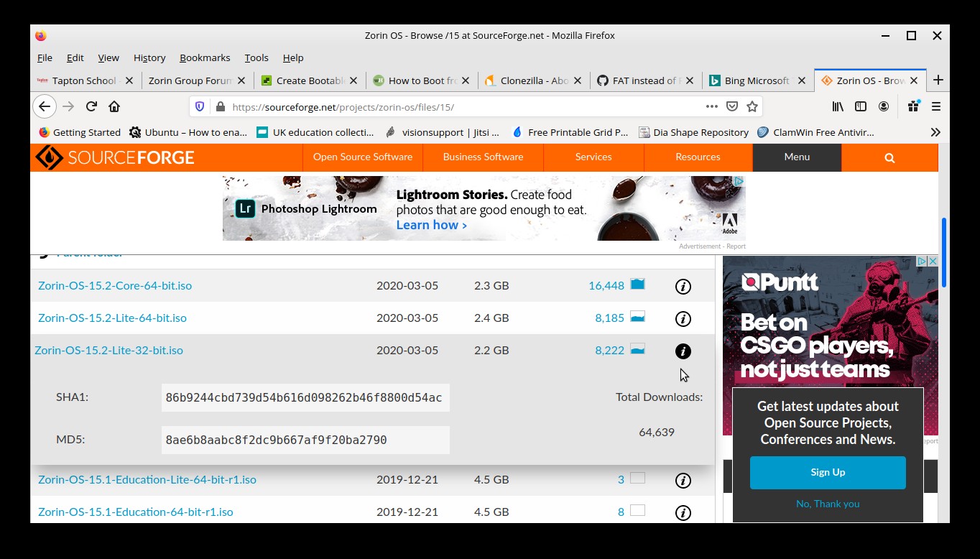The height and width of the screenshot is (559, 980).
Task: Toggle the Firefox sidebar view
Action: (861, 106)
